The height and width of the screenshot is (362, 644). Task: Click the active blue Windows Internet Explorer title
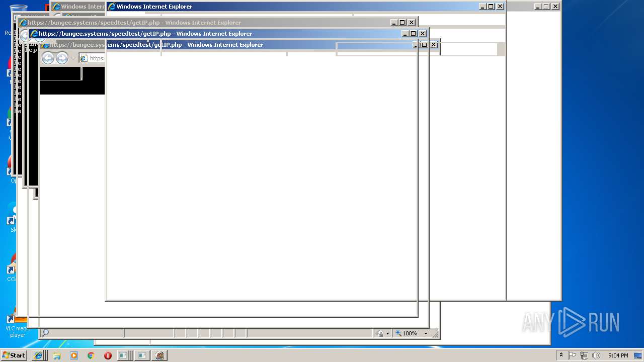tap(154, 7)
